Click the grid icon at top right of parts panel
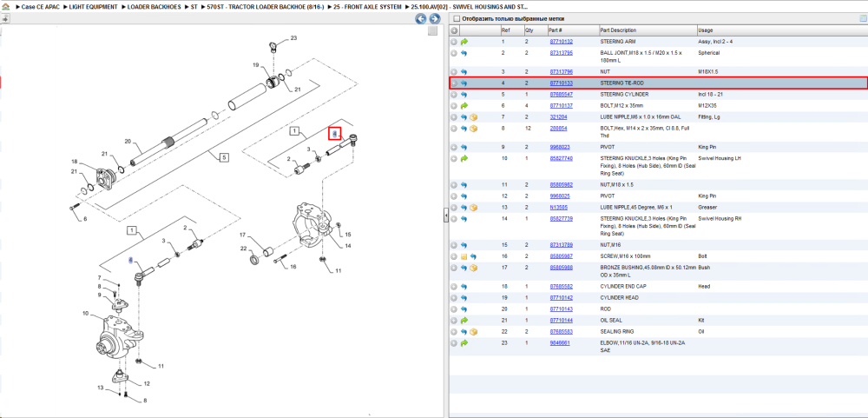868x418 pixels. [863, 19]
